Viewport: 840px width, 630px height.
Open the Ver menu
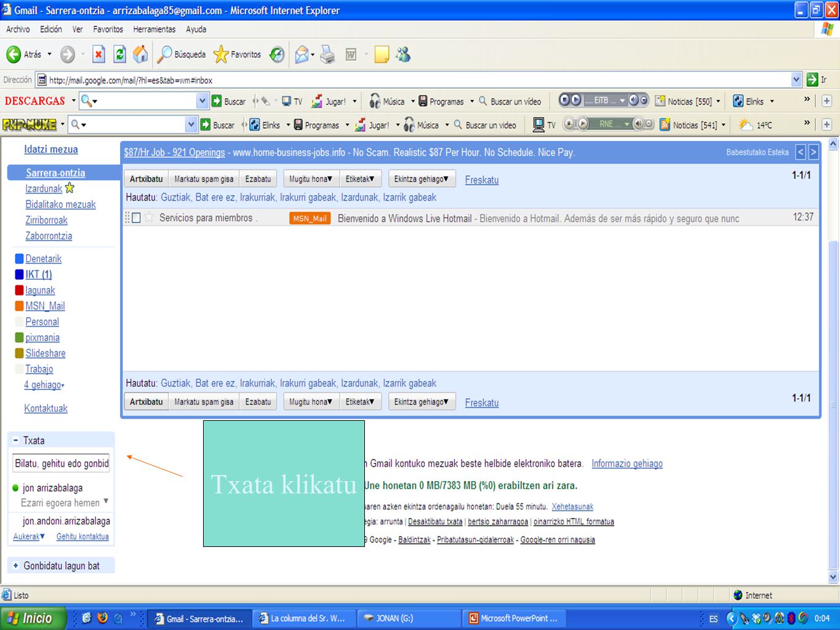point(78,30)
